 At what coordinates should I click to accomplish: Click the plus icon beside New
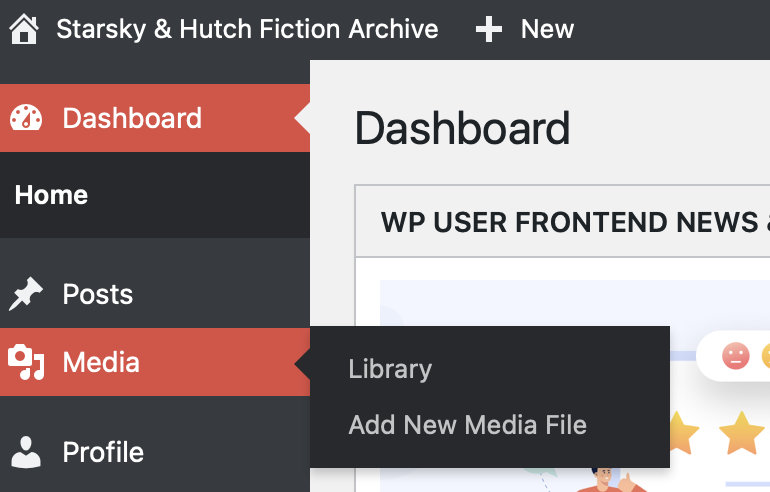[489, 29]
